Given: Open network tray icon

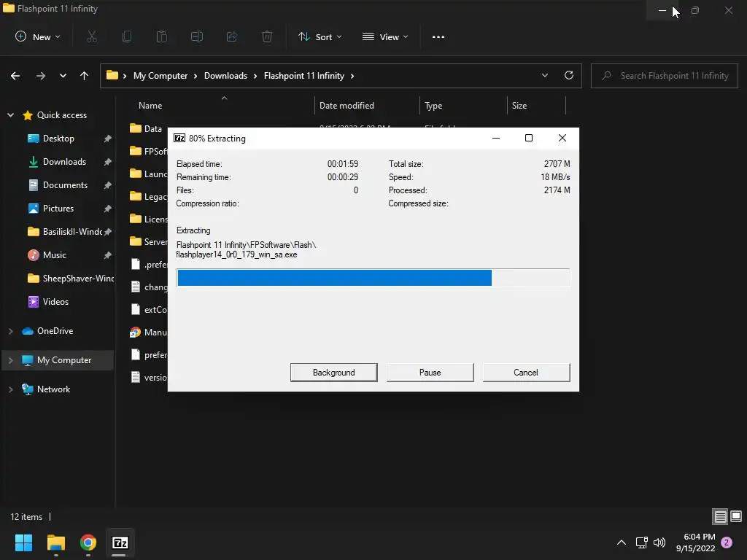Looking at the screenshot, I should 641,542.
